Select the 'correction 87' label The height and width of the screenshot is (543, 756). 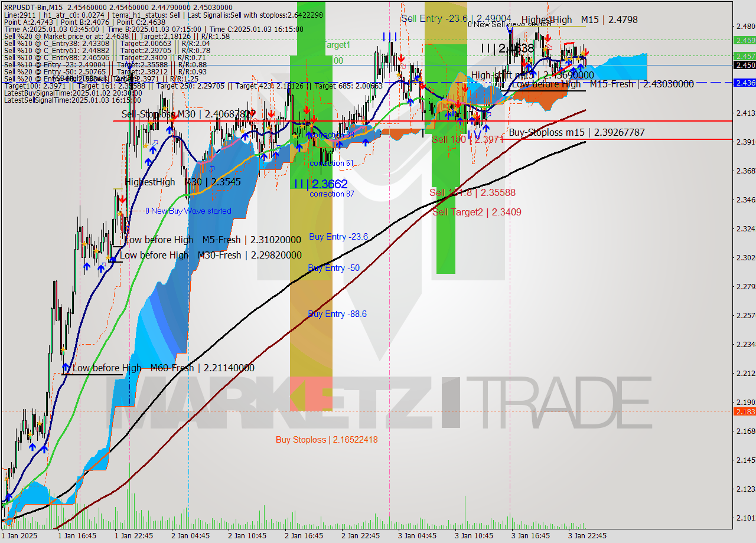coord(332,194)
